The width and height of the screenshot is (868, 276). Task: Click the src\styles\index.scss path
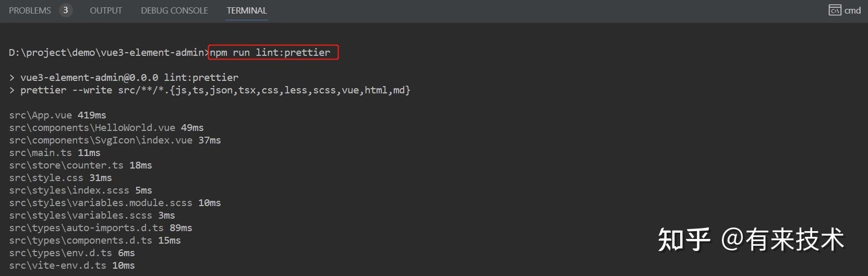[x=69, y=190]
